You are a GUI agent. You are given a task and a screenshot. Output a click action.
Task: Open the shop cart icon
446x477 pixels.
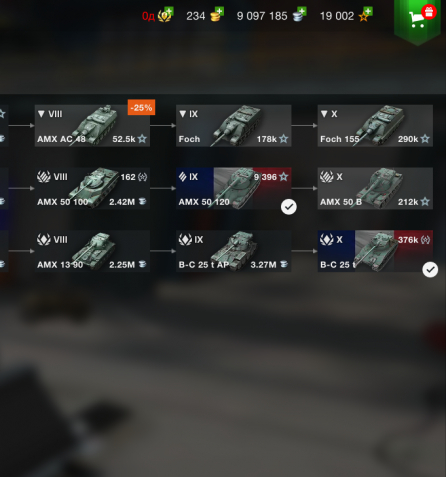click(418, 19)
